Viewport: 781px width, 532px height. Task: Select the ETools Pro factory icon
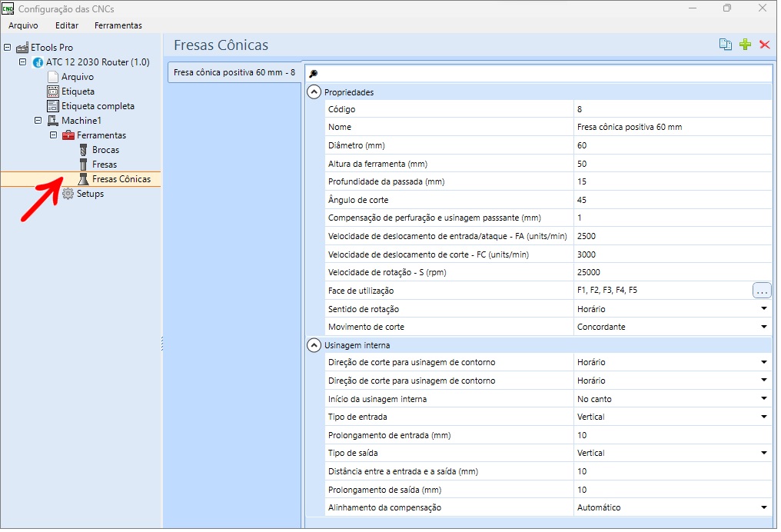coord(22,48)
